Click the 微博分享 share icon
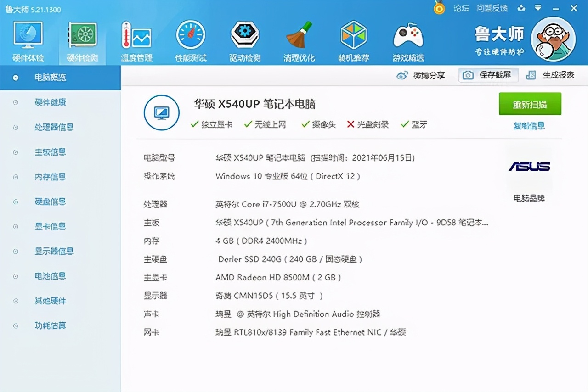Image resolution: width=588 pixels, height=392 pixels. (403, 75)
